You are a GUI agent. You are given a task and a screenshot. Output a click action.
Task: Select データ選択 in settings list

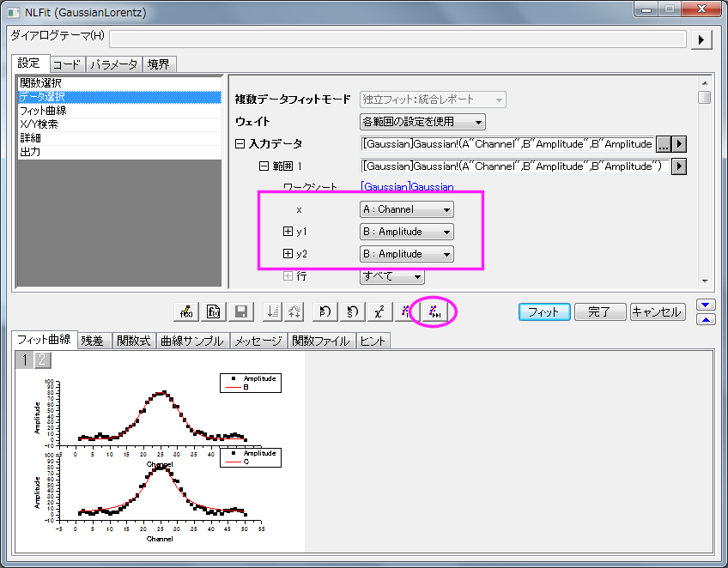(x=119, y=97)
